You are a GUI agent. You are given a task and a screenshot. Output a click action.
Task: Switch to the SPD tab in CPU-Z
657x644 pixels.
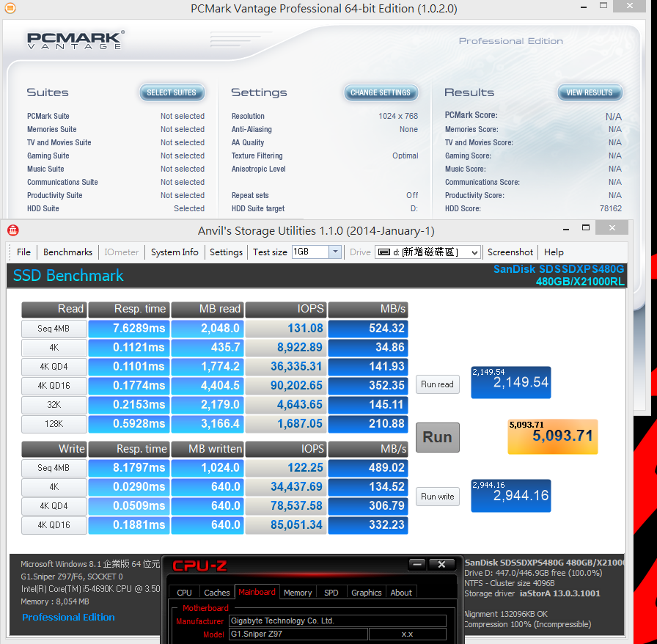click(331, 593)
